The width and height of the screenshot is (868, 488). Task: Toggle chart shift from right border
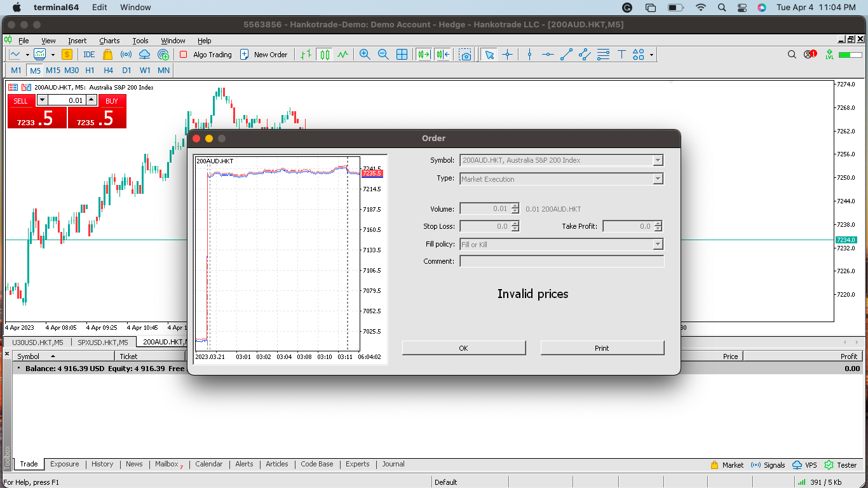tap(443, 55)
